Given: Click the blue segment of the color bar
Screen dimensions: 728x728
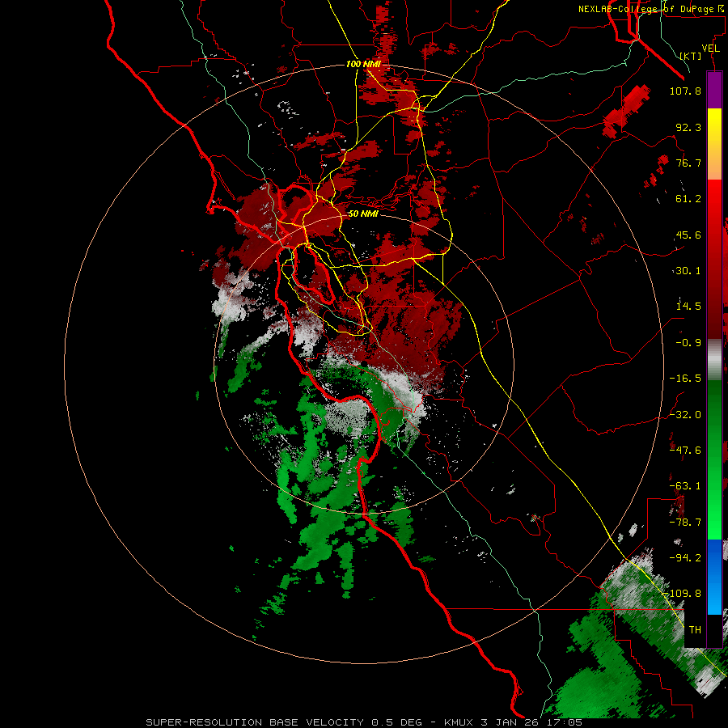Looking at the screenshot, I should click(x=714, y=577).
